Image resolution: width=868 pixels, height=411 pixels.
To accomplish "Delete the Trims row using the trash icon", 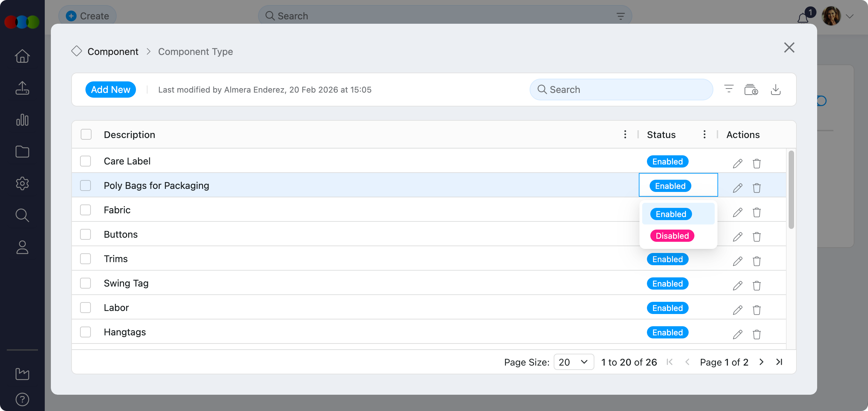I will tap(757, 261).
